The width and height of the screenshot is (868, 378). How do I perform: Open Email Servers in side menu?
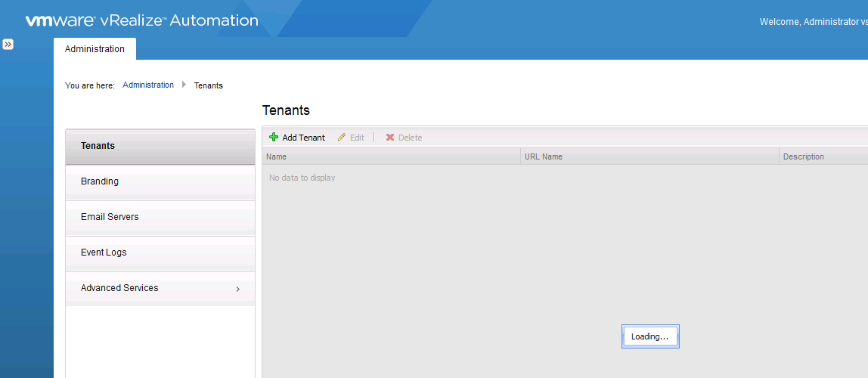(110, 217)
